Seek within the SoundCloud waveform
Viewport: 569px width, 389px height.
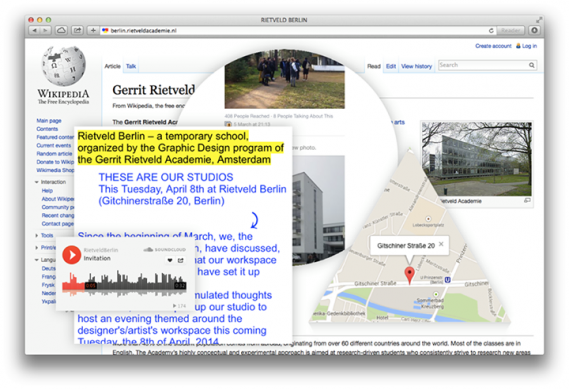pos(124,284)
